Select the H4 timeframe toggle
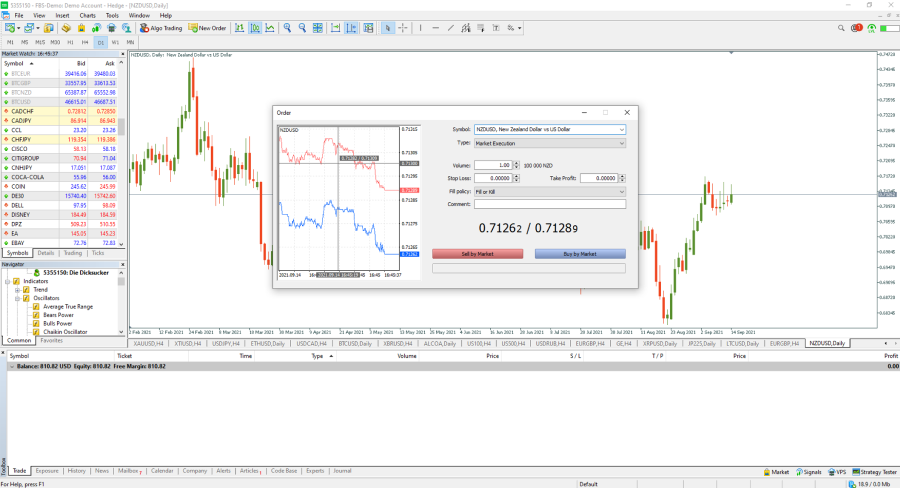900x488 pixels. [85, 43]
